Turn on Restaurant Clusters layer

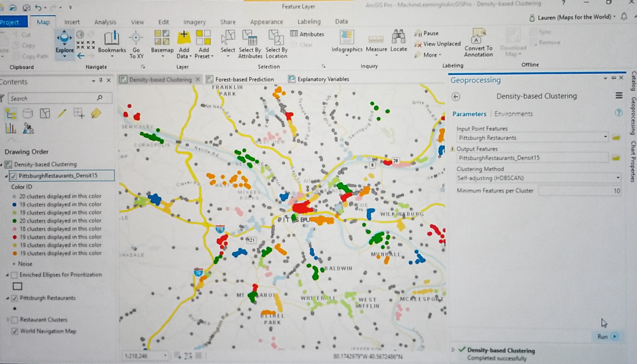[x=14, y=320]
